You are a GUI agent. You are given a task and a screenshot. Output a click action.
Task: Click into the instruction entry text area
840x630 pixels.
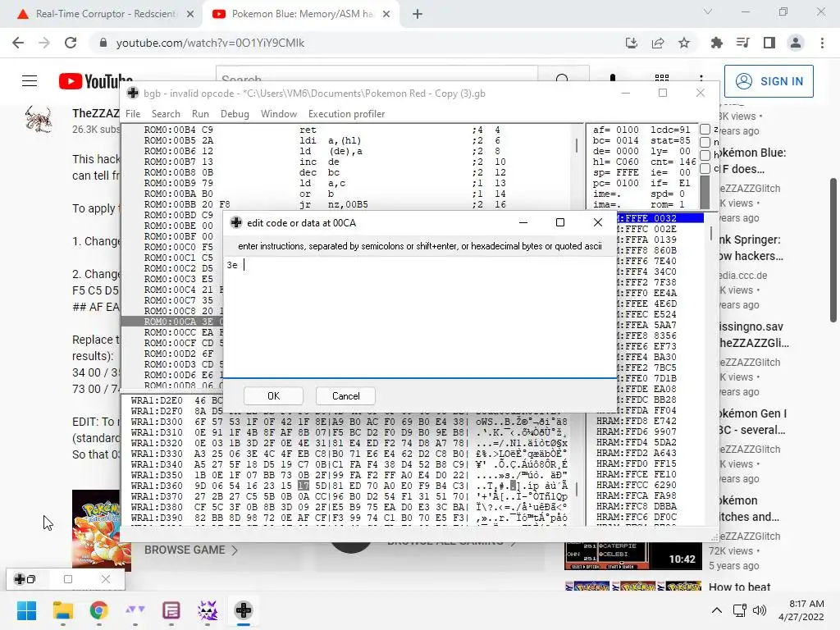[419, 317]
